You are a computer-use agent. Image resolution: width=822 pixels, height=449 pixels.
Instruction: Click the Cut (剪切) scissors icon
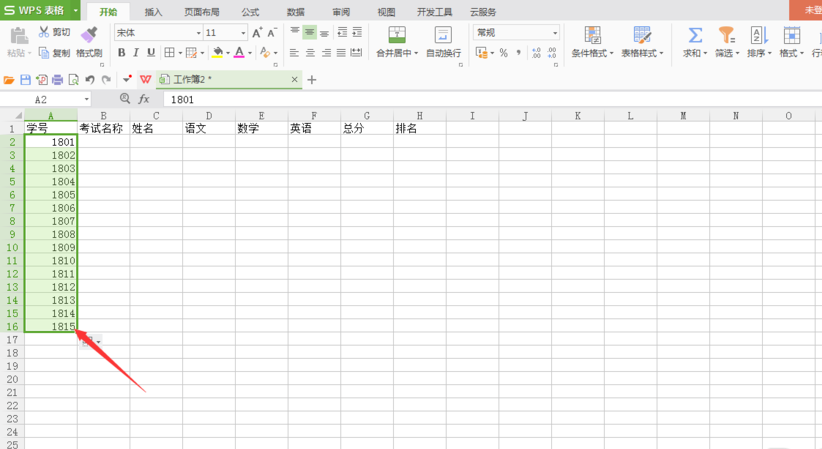(44, 33)
